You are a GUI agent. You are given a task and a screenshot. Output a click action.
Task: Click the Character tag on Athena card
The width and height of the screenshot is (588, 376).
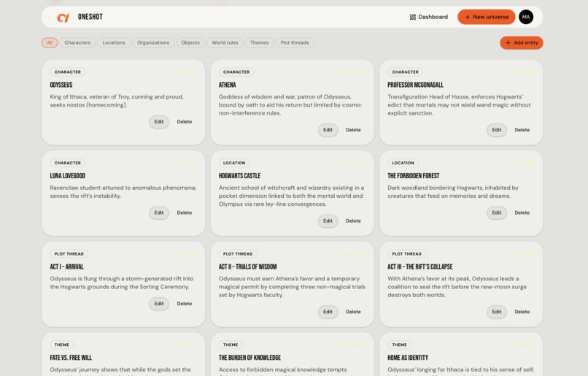coord(236,72)
